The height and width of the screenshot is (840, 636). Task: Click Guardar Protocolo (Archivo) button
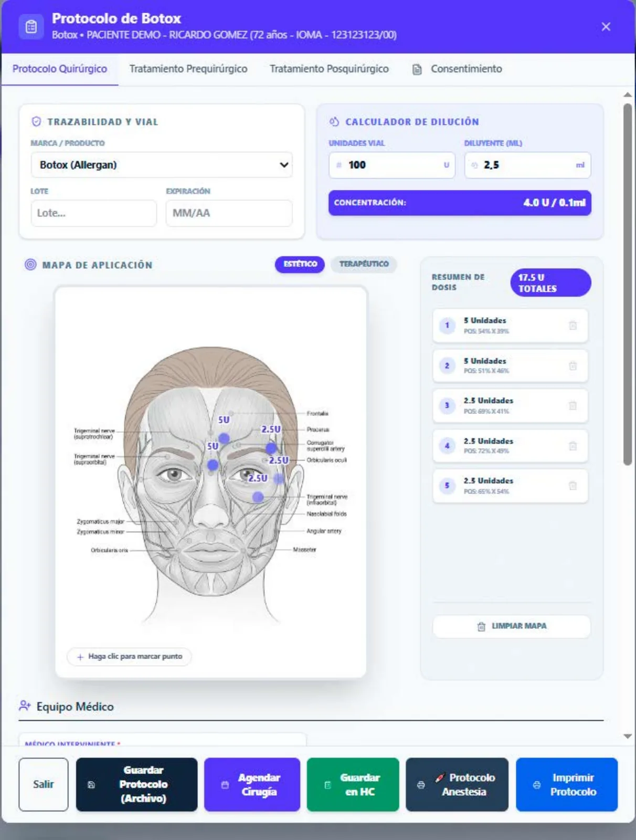(136, 784)
